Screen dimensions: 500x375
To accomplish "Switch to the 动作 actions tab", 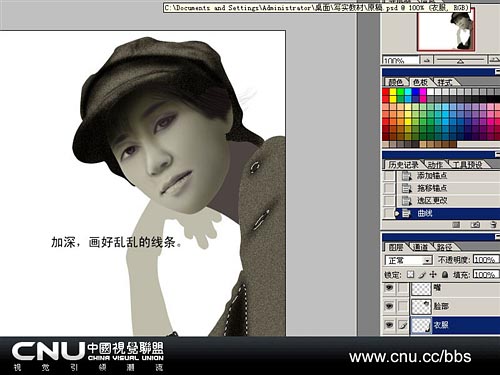I will 435,165.
